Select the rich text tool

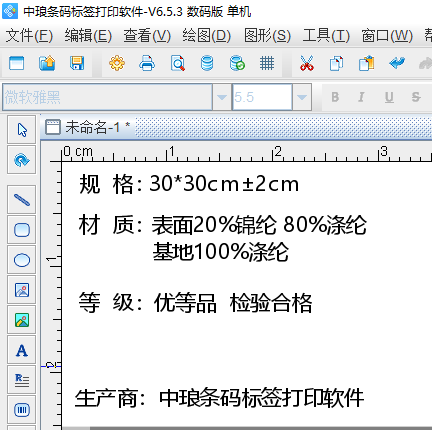point(22,380)
